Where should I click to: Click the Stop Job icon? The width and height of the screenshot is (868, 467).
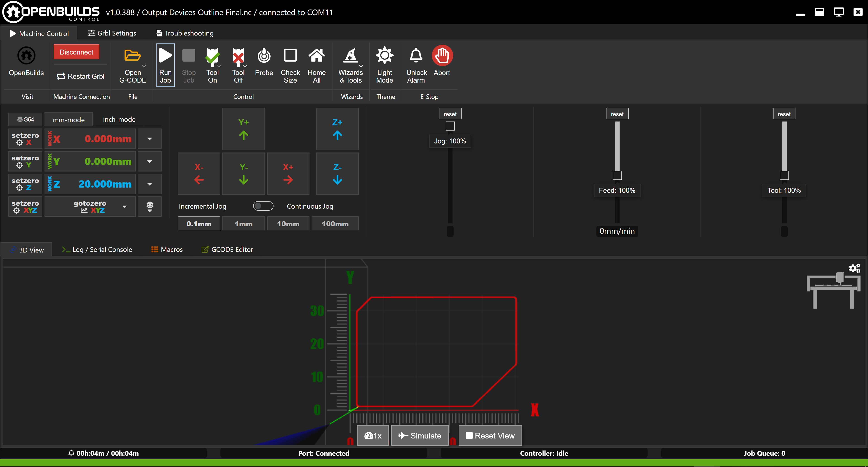189,55
